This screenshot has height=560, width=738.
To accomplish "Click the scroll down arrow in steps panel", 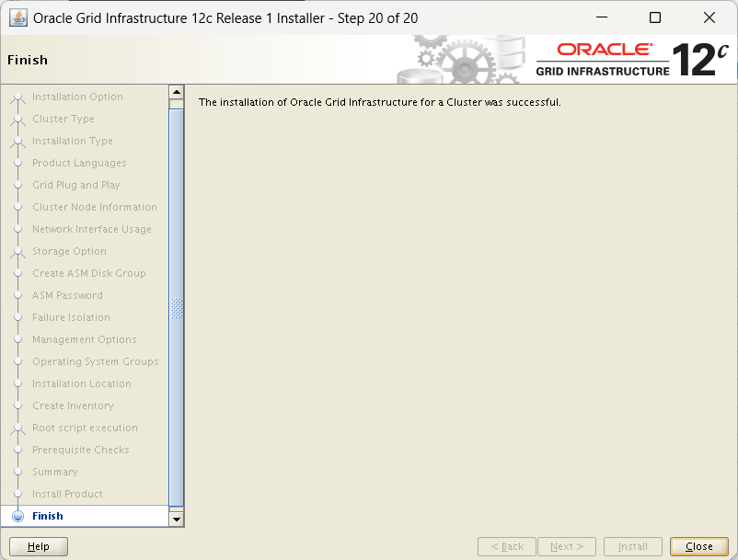I will click(177, 520).
